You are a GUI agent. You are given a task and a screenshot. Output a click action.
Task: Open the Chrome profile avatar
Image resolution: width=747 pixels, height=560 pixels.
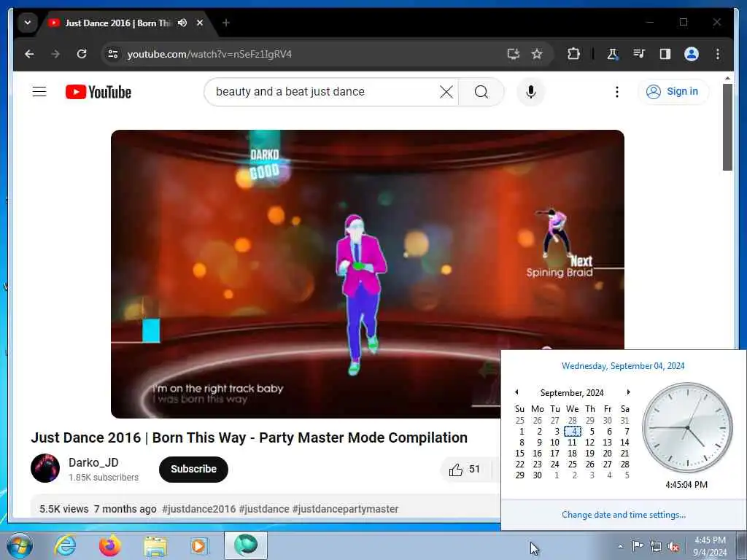[692, 54]
